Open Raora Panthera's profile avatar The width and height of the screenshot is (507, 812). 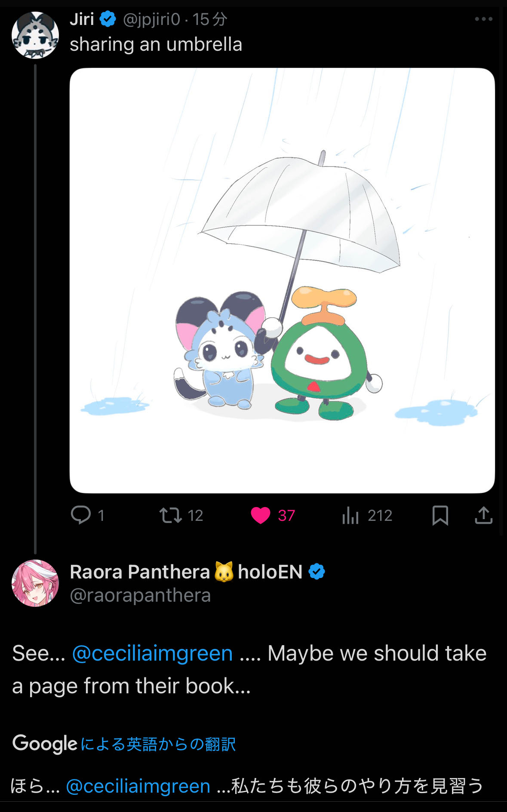pos(35,583)
